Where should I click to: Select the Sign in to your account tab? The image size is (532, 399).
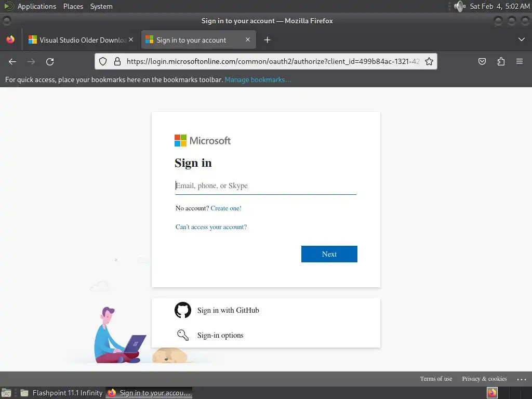[x=198, y=40]
